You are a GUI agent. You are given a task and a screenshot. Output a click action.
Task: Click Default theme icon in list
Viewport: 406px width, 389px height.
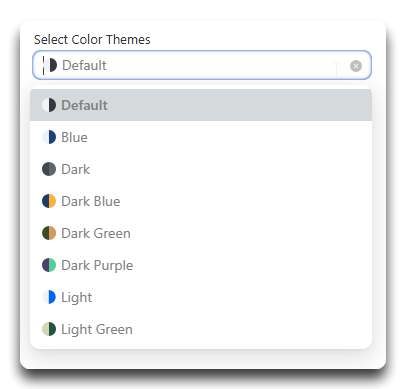[x=49, y=105]
